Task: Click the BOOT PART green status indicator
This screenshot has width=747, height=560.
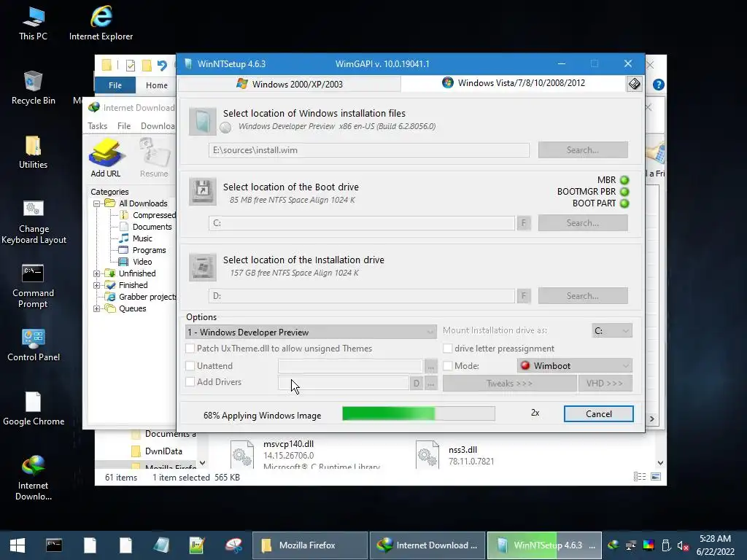Action: pyautogui.click(x=624, y=203)
